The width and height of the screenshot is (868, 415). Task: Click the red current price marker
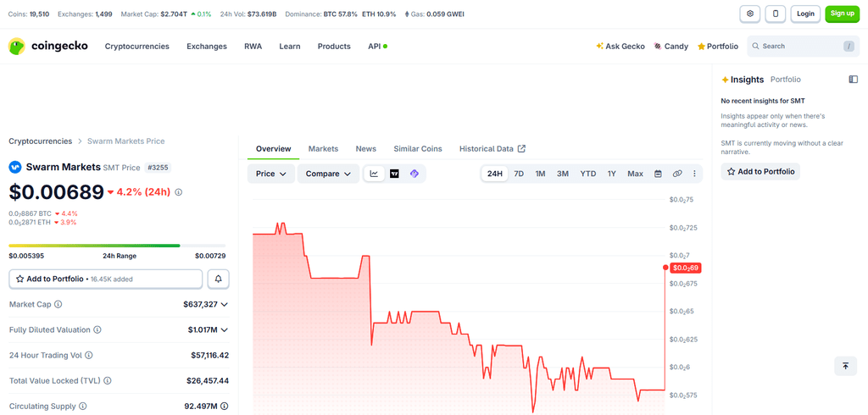(x=685, y=268)
